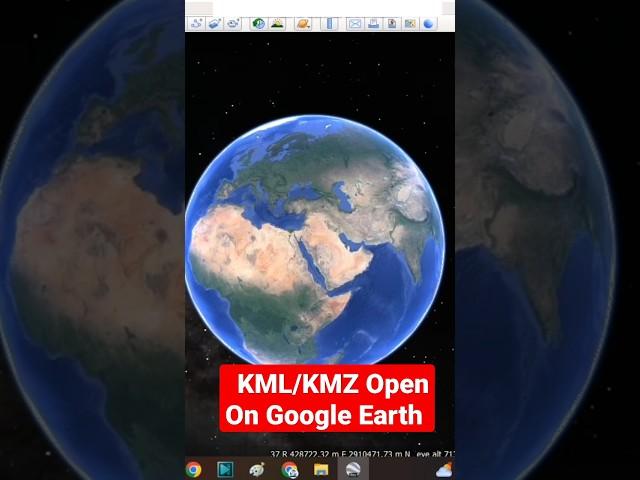Open File Explorer from the taskbar

tap(321, 469)
